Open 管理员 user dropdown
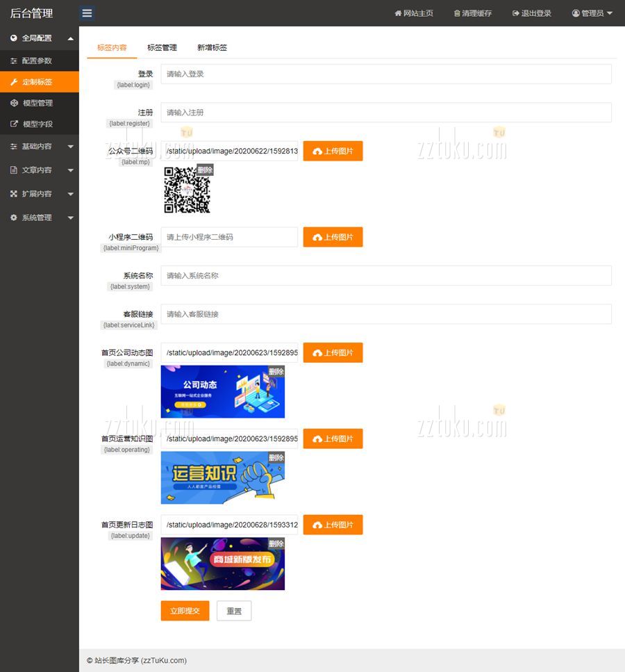The image size is (625, 672). tap(592, 13)
